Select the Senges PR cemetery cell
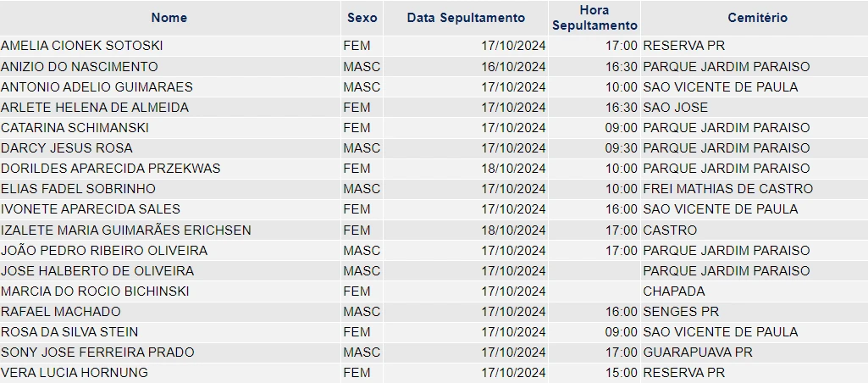The image size is (868, 383). (x=681, y=312)
